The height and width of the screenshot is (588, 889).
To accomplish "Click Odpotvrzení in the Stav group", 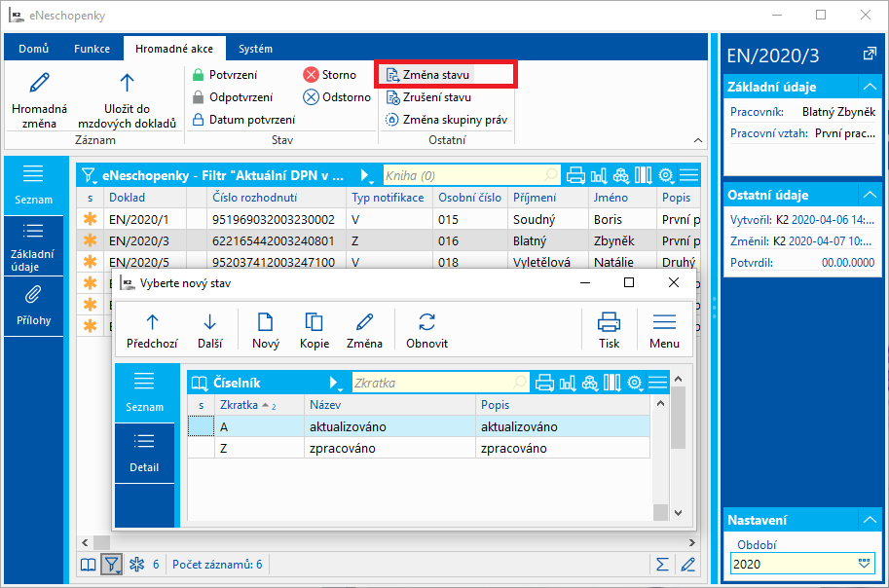I will point(233,97).
